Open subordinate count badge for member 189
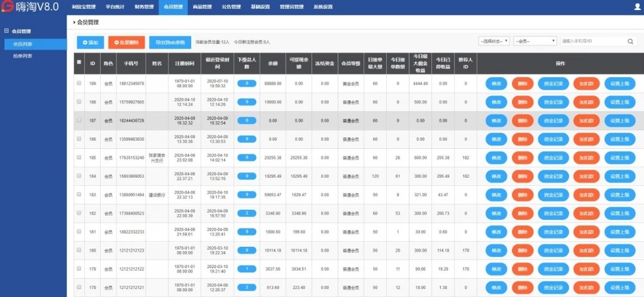The image size is (644, 297). (x=247, y=84)
